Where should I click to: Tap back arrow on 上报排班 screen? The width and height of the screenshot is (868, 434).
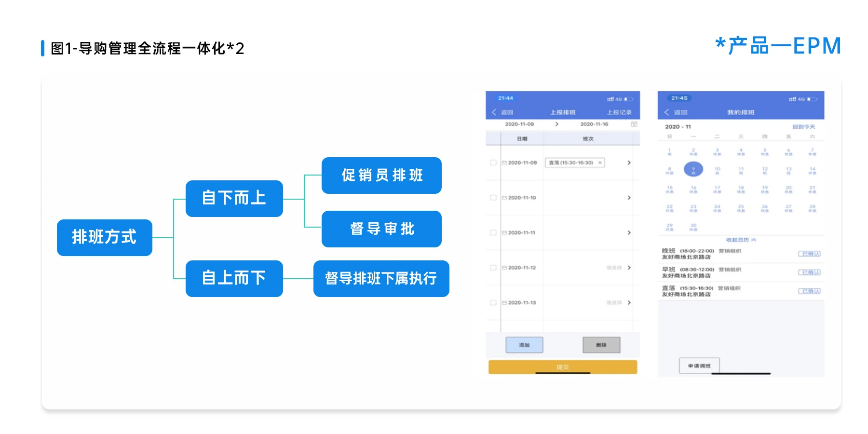click(494, 112)
